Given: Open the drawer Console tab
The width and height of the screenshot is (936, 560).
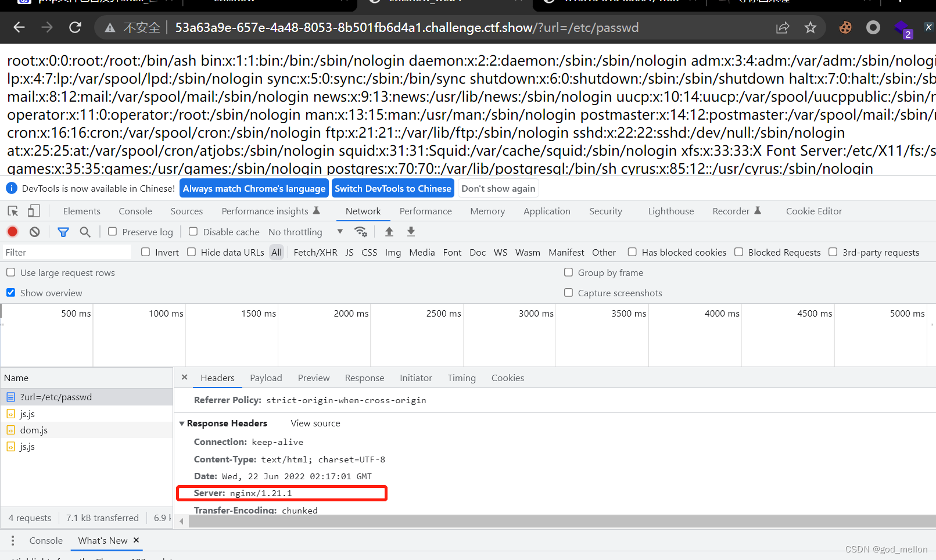Looking at the screenshot, I should [46, 540].
